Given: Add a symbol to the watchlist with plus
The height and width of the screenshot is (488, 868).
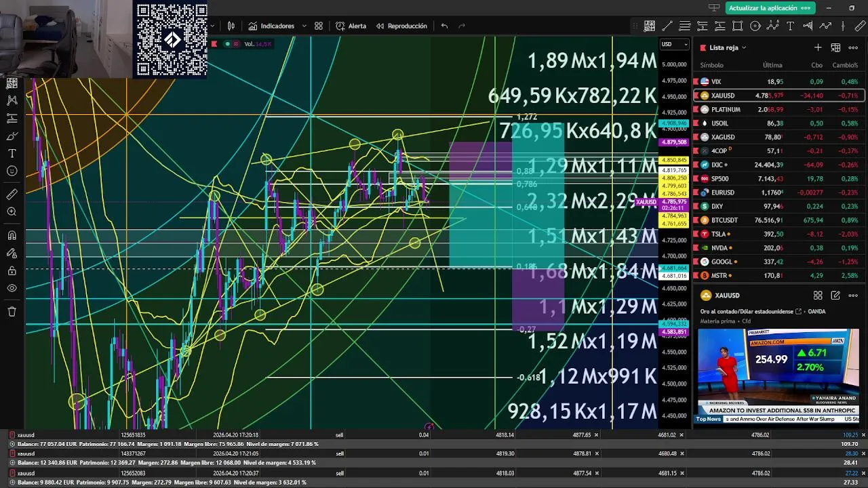Looking at the screenshot, I should (x=818, y=47).
